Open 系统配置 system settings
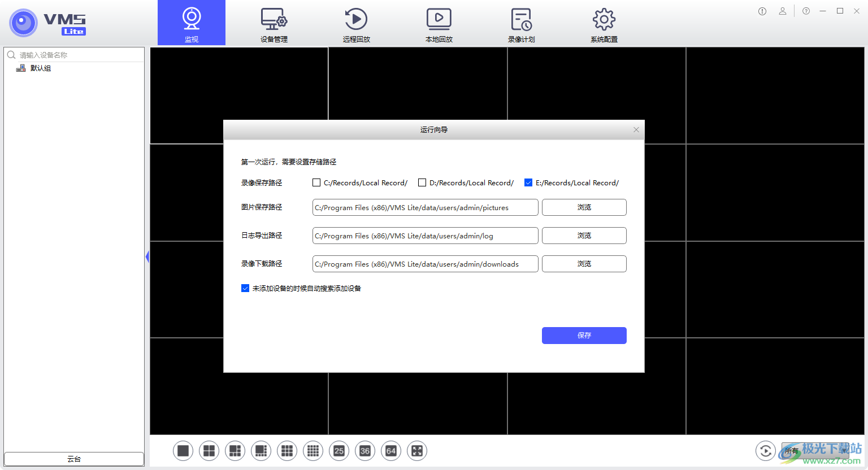 (x=603, y=23)
